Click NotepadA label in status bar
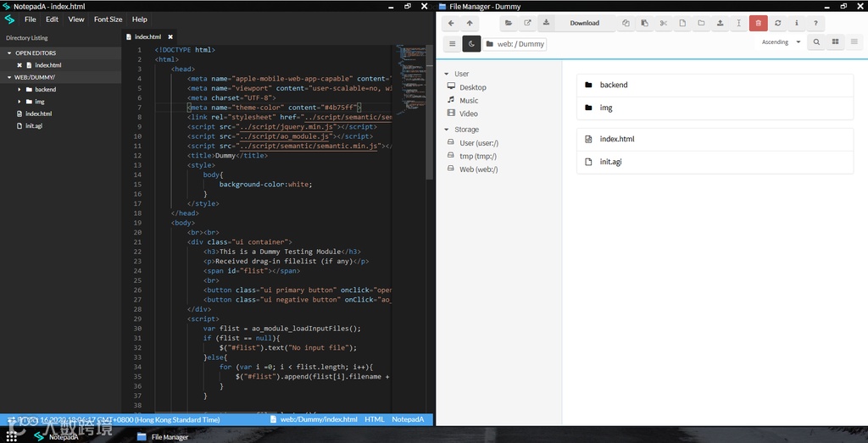868x443 pixels. tap(408, 420)
